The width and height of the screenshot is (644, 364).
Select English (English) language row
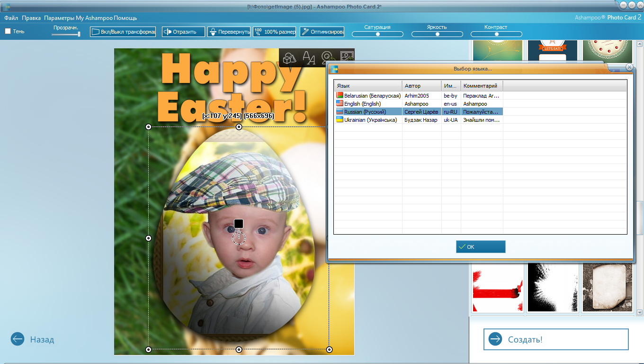point(362,104)
